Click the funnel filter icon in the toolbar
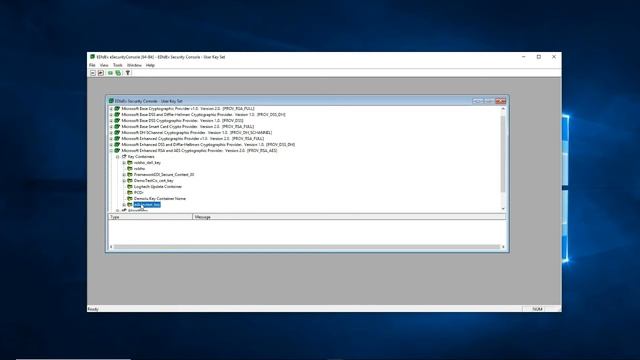 click(x=128, y=73)
